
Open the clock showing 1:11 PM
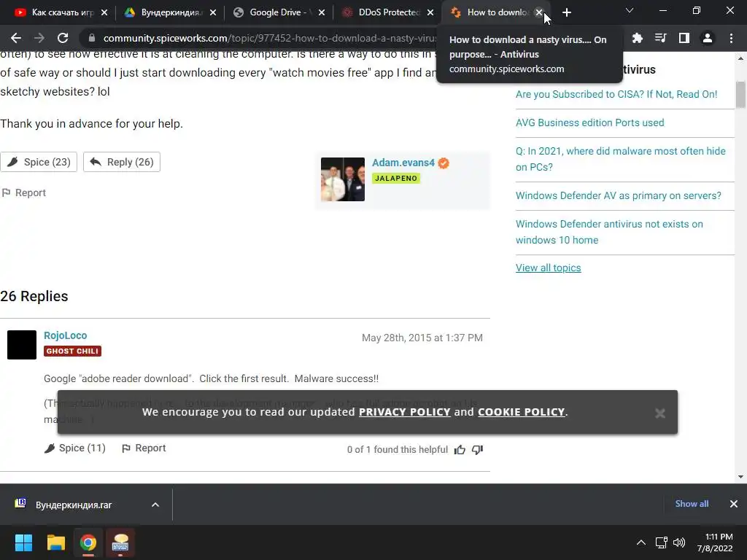click(x=715, y=542)
